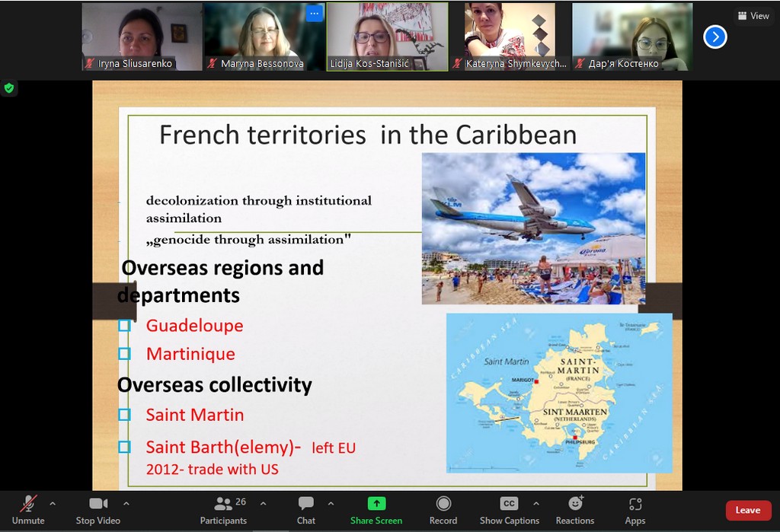Show next participants with blue arrow
The width and height of the screenshot is (780, 532).
[x=714, y=37]
